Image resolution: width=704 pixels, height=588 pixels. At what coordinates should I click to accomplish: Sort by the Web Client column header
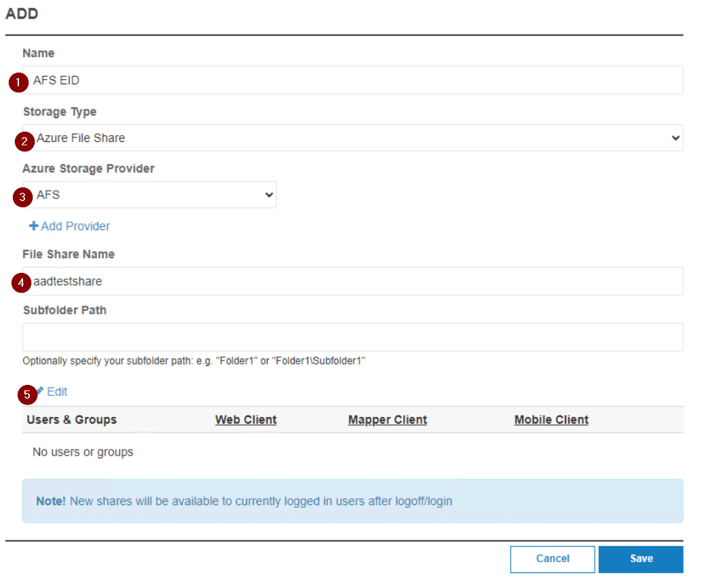(246, 420)
